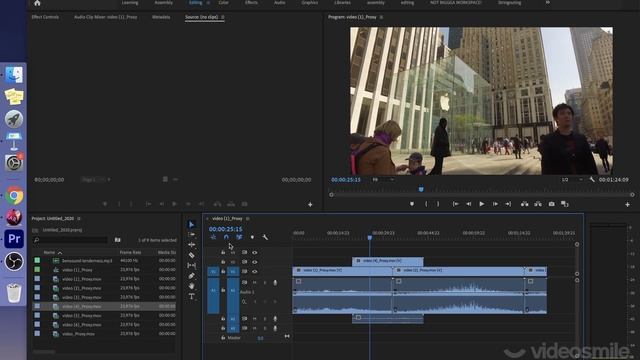Mute audio track A1
640x360 pixels.
tap(254, 282)
